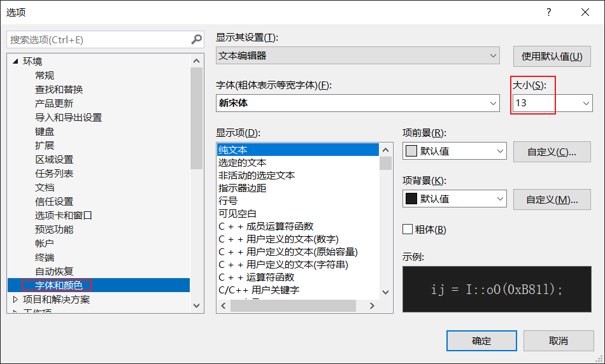
Task: Click 显示项 list scroll down arrow
Action: coord(385,292)
